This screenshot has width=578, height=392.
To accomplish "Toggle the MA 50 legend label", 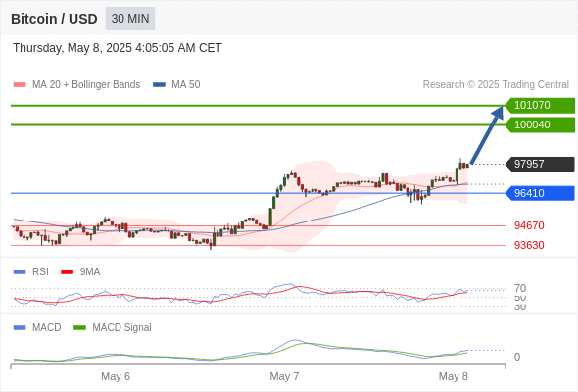I will coord(186,85).
